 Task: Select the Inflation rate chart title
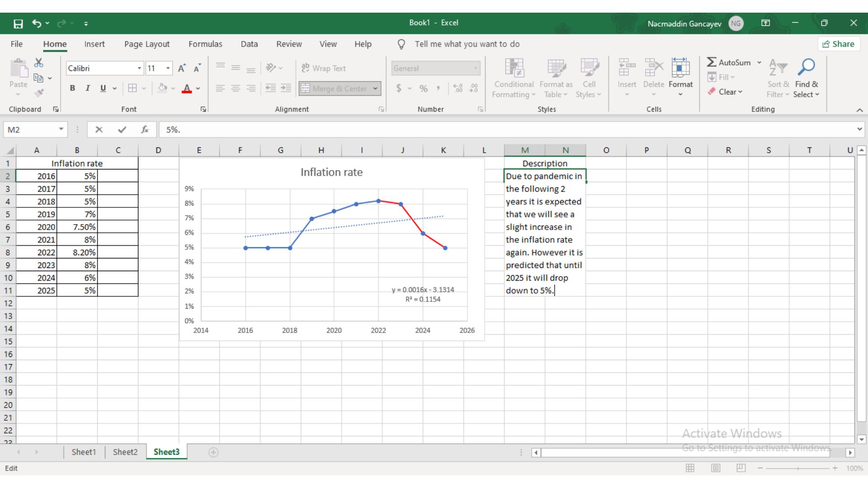[331, 172]
